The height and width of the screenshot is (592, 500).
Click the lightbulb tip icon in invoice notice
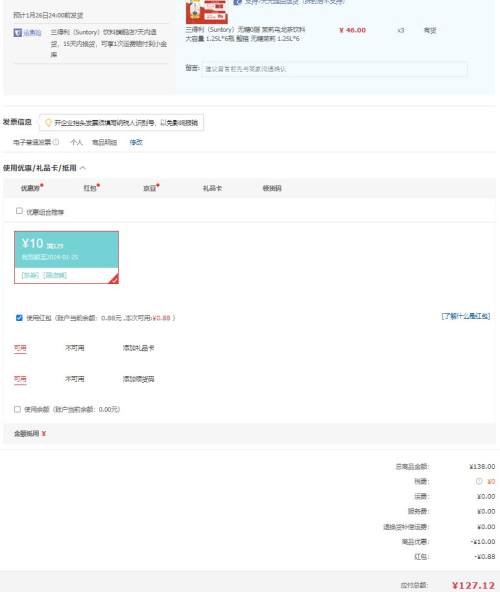click(48, 123)
